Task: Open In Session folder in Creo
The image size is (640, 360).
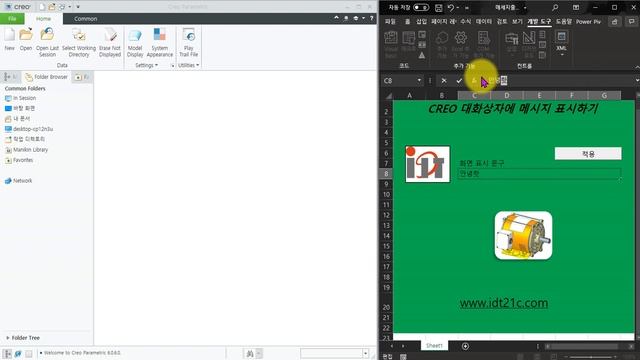Action: coord(20,98)
